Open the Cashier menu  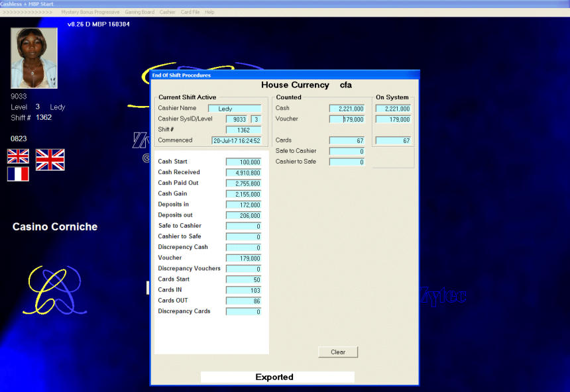tap(167, 12)
